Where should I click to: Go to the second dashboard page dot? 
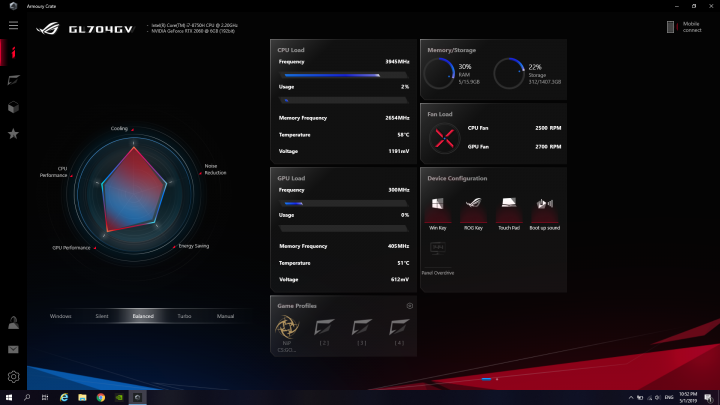pos(497,379)
